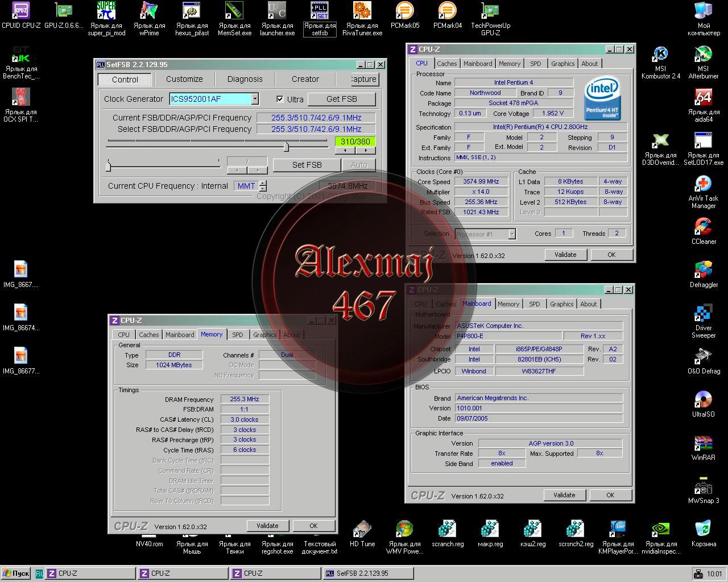Nudge the SetFSB 310/380 arrow right
The height and width of the screenshot is (582, 728).
365,151
